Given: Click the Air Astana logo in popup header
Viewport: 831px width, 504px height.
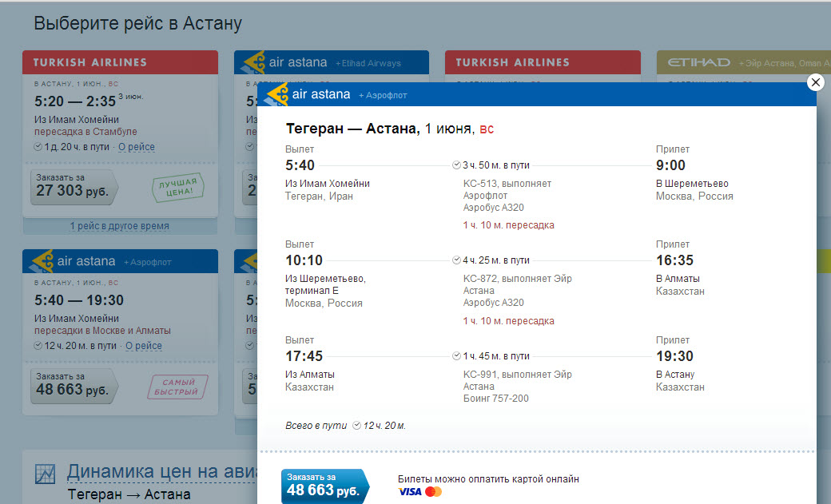Looking at the screenshot, I should [x=276, y=94].
